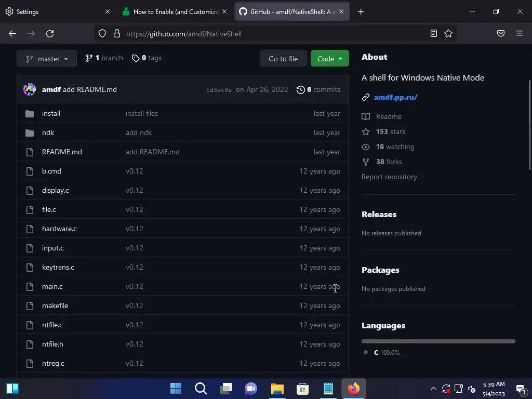
Task: Open makefile
Action: point(55,305)
